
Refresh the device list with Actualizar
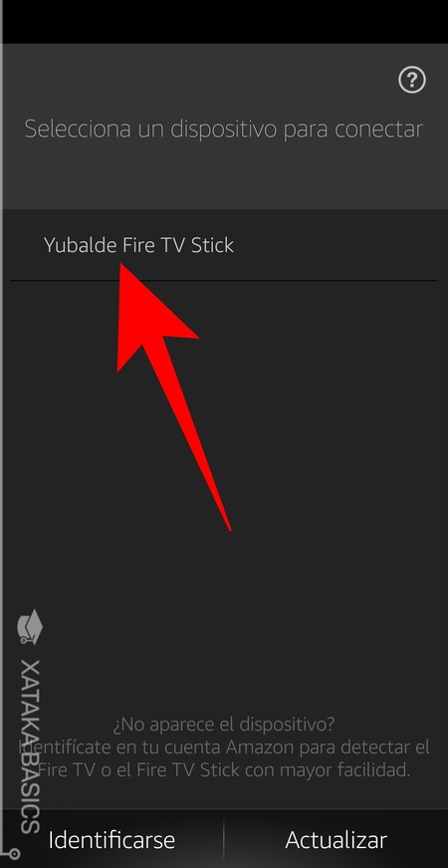[336, 840]
